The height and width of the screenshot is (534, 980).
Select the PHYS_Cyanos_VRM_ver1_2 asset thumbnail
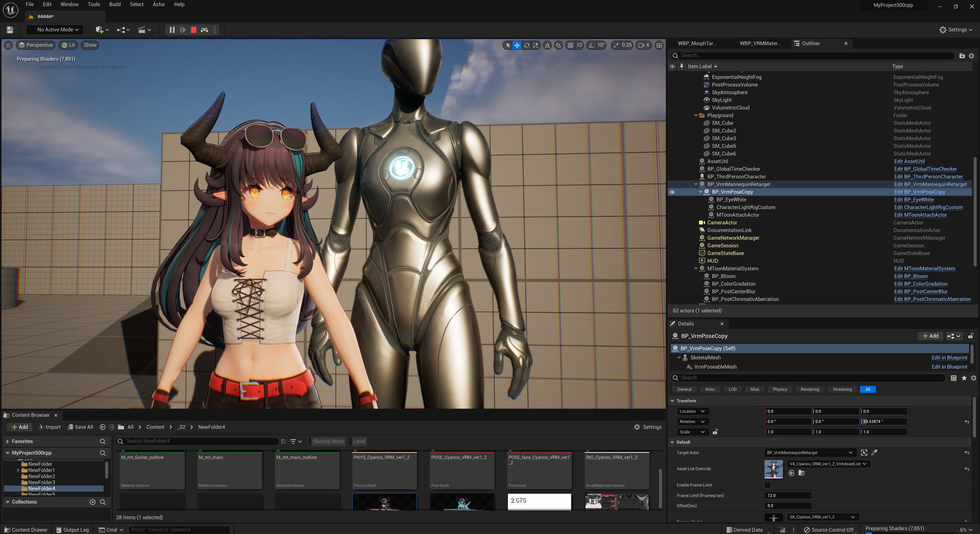384,469
